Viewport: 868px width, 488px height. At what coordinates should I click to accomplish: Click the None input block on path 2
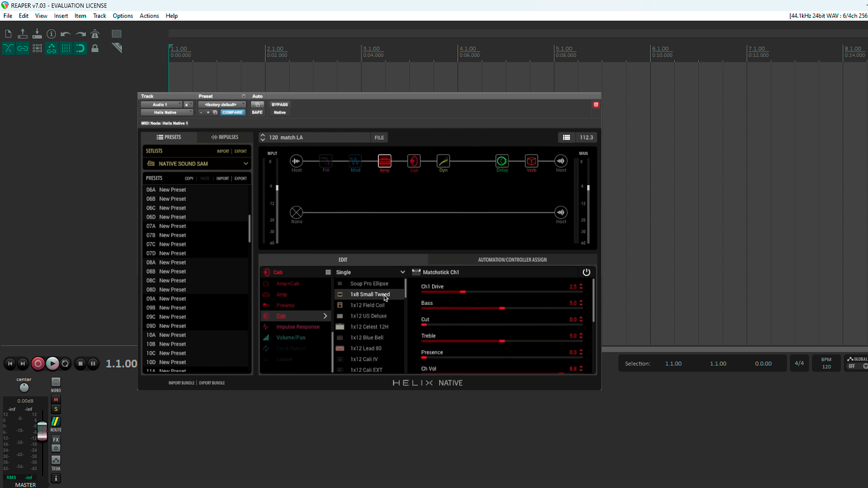[x=297, y=212]
